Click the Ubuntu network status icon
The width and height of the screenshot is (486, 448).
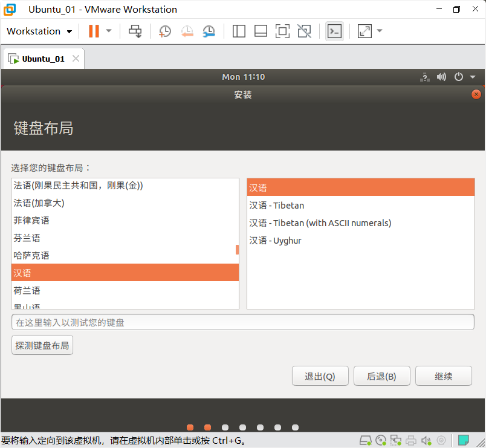(425, 77)
